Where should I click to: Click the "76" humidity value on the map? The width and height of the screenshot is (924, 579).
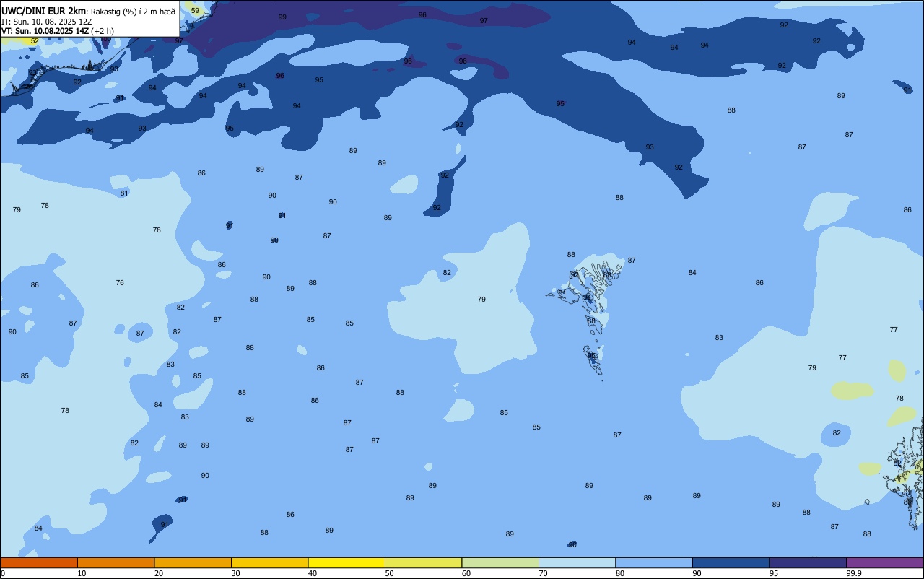click(x=120, y=283)
